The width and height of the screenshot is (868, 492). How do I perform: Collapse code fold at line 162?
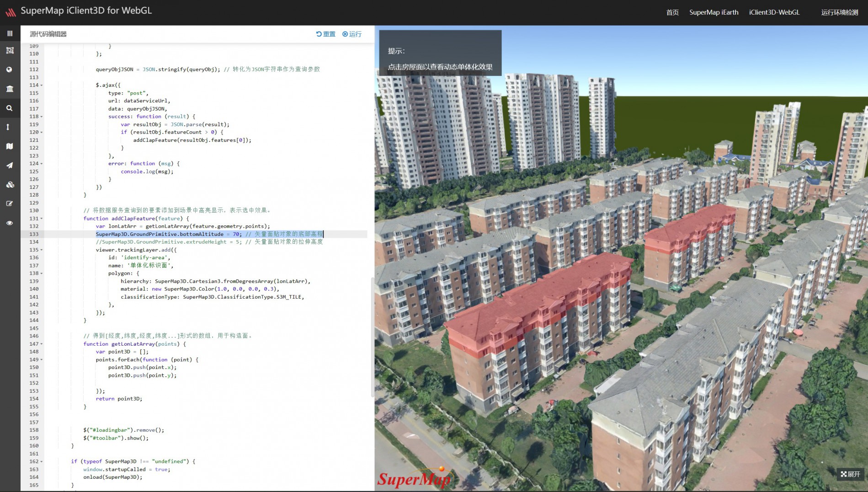[42, 461]
